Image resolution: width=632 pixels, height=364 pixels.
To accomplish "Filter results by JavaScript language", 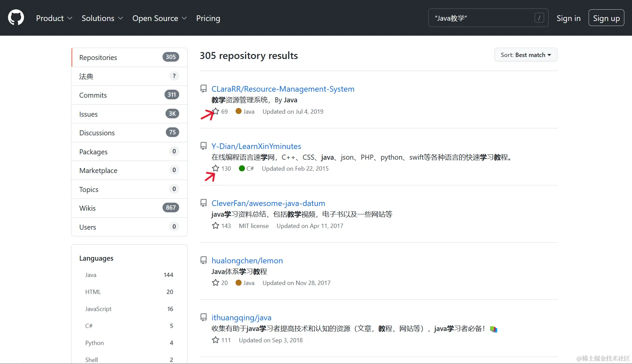I will [x=129, y=309].
